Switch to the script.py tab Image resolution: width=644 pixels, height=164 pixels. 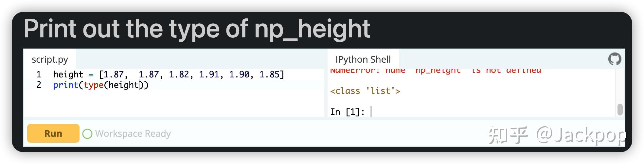[50, 59]
